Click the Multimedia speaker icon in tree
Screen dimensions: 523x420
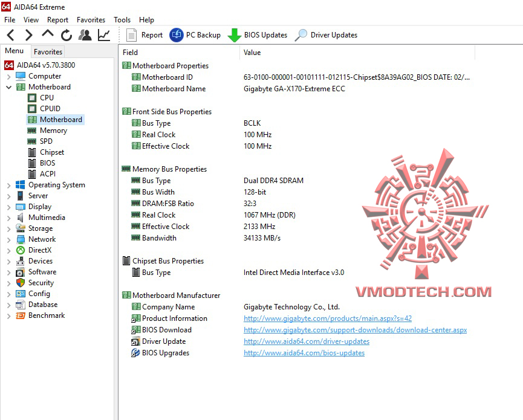click(21, 218)
